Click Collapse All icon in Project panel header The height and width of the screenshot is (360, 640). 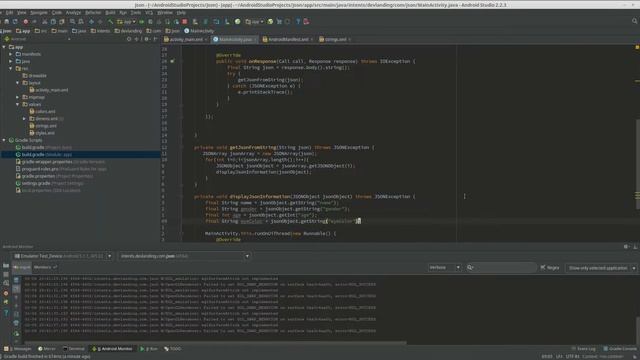point(137,39)
